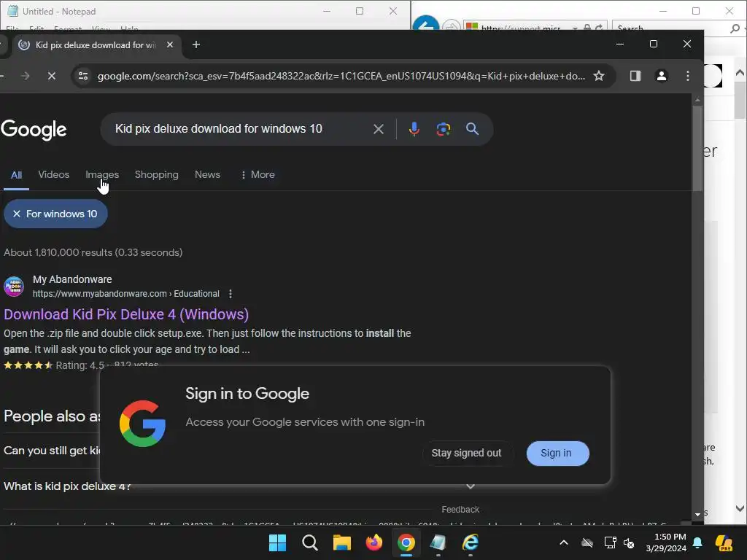This screenshot has height=560, width=747.
Task: Switch to Chrome on the taskbar
Action: tap(406, 542)
